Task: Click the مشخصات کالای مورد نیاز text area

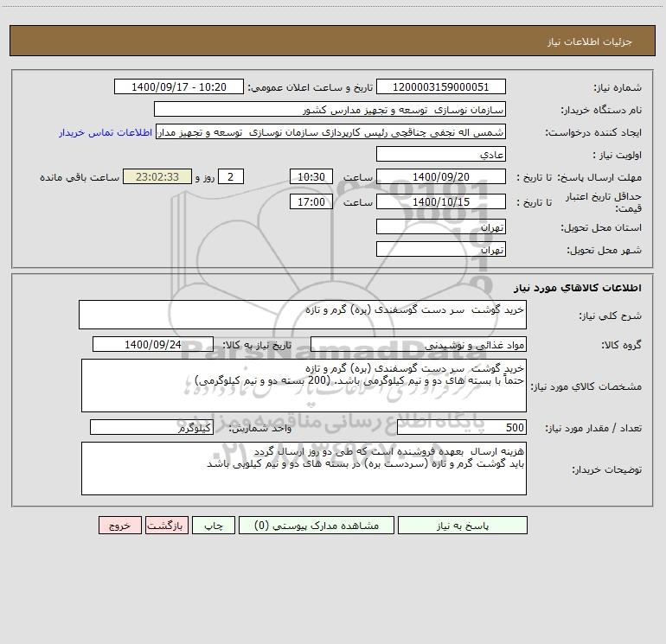Action: tap(304, 386)
